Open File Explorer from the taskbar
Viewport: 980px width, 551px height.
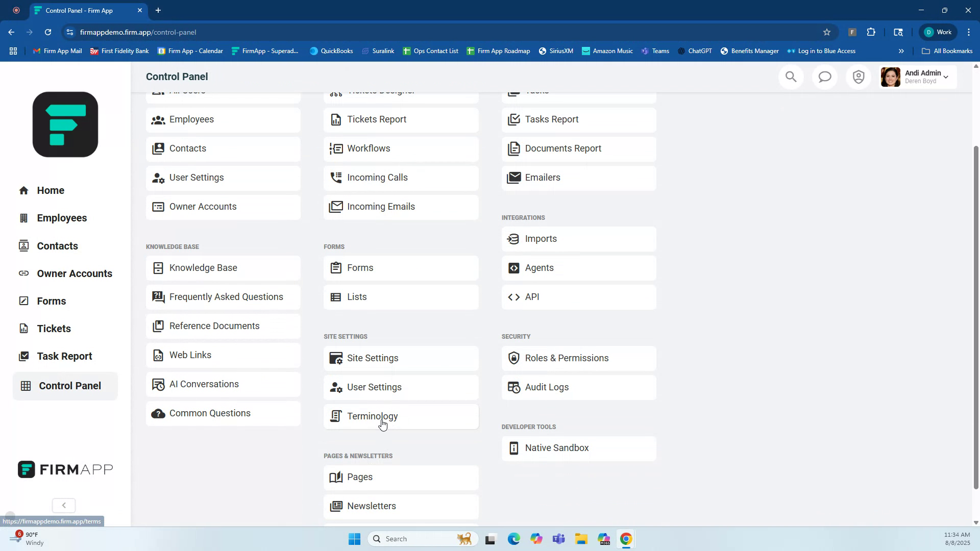(x=581, y=538)
